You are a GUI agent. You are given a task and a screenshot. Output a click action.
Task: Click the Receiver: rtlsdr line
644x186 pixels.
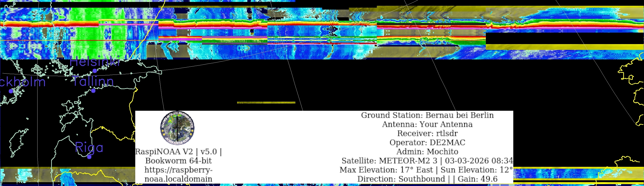point(427,133)
